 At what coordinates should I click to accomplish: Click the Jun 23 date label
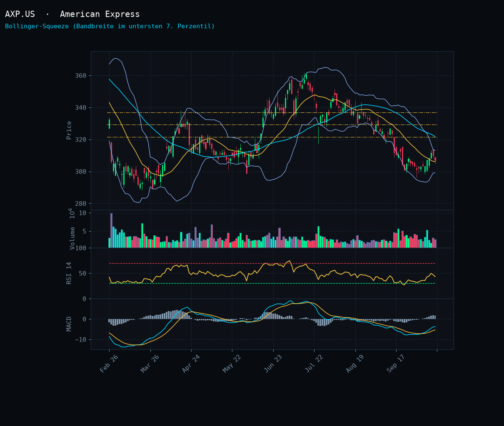pyautogui.click(x=273, y=364)
